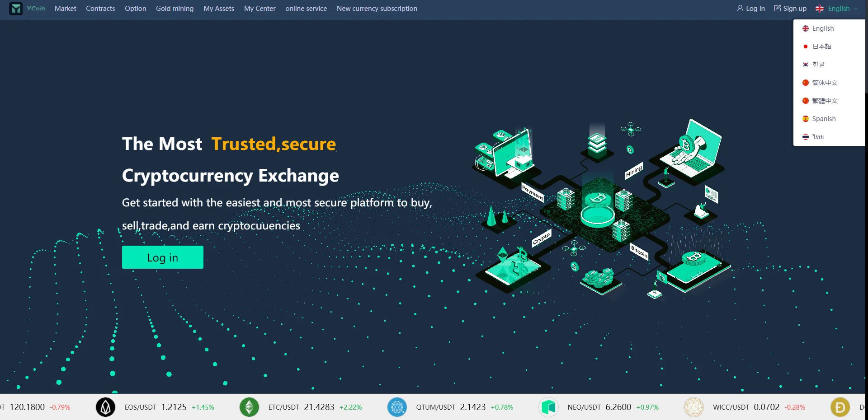Open the WICC/USDT trading pair

pos(731,407)
